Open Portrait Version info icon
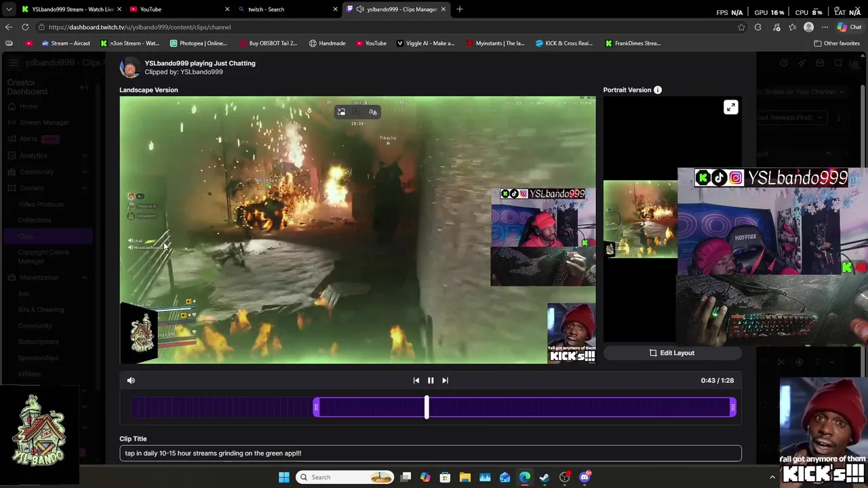 (x=658, y=89)
